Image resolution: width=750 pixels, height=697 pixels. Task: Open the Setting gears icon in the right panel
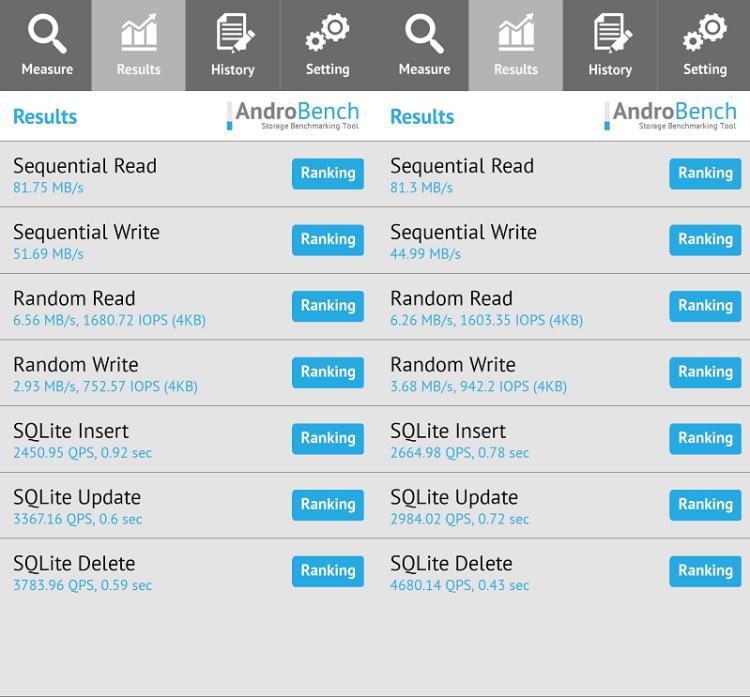(704, 34)
